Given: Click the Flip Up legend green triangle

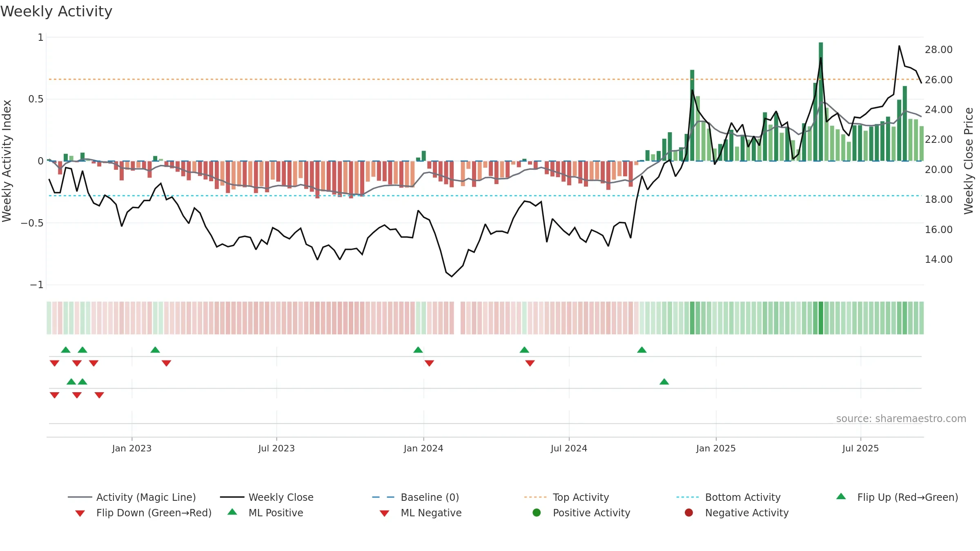Looking at the screenshot, I should [x=841, y=496].
